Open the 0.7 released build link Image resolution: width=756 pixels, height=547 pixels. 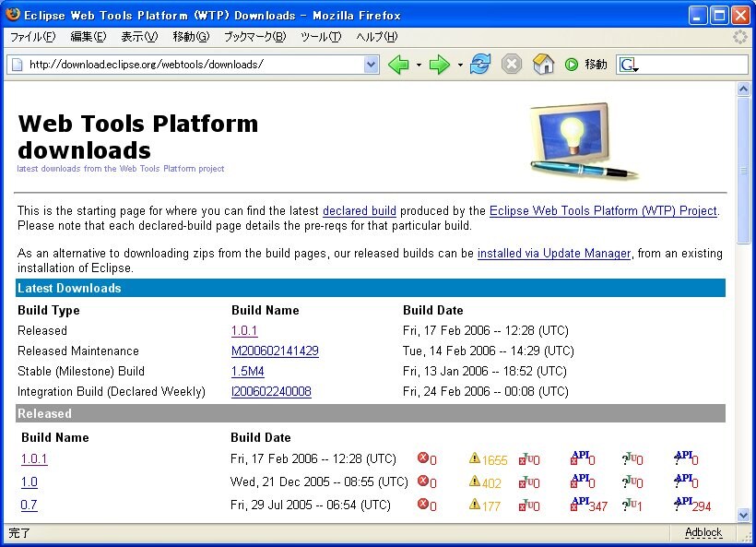coord(29,505)
